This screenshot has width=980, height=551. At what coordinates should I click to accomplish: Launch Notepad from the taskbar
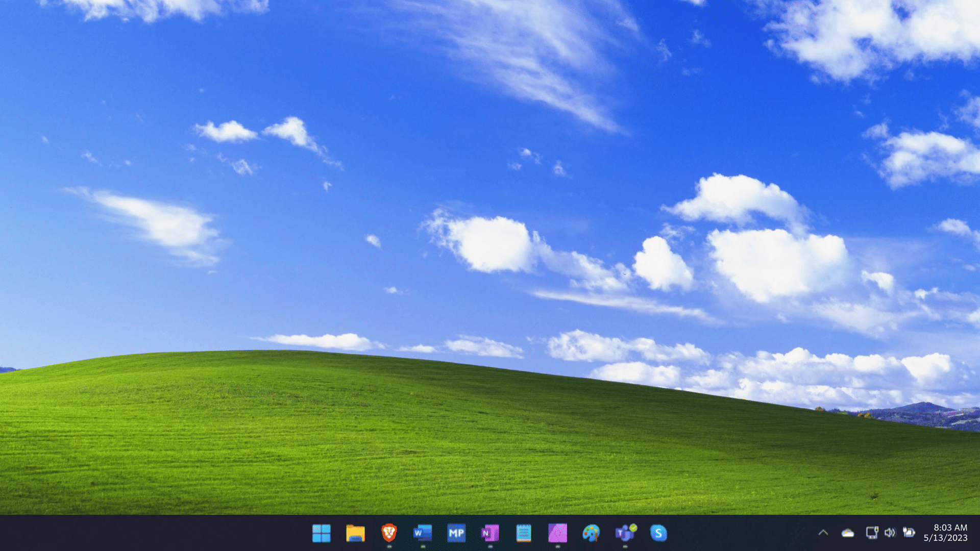[x=524, y=533]
